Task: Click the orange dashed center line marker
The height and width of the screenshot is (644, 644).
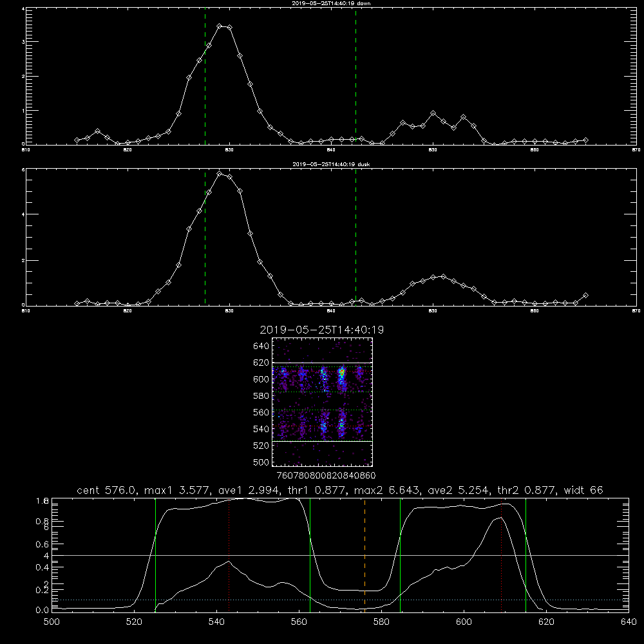Action: [x=365, y=555]
